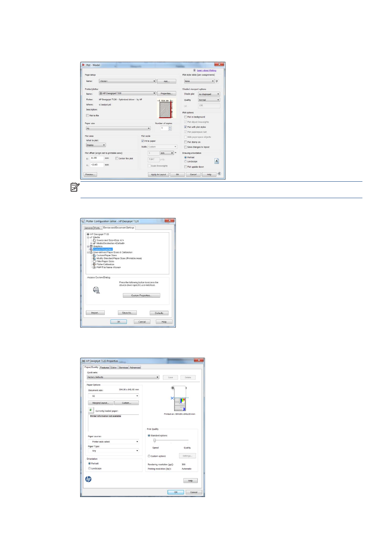This screenshot has width=392, height=555.
Task: Switch to the General tab
Action: click(x=89, y=228)
